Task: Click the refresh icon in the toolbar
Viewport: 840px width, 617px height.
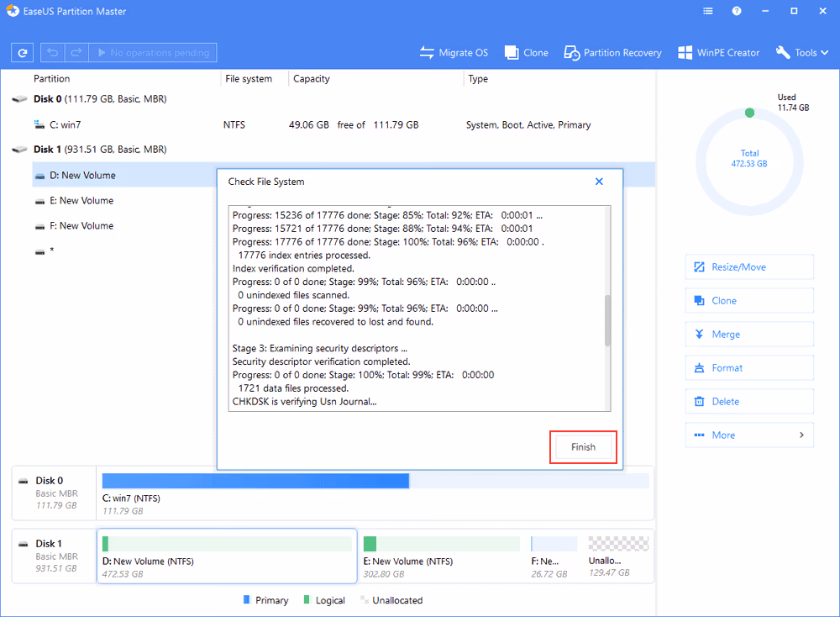Action: pos(22,52)
